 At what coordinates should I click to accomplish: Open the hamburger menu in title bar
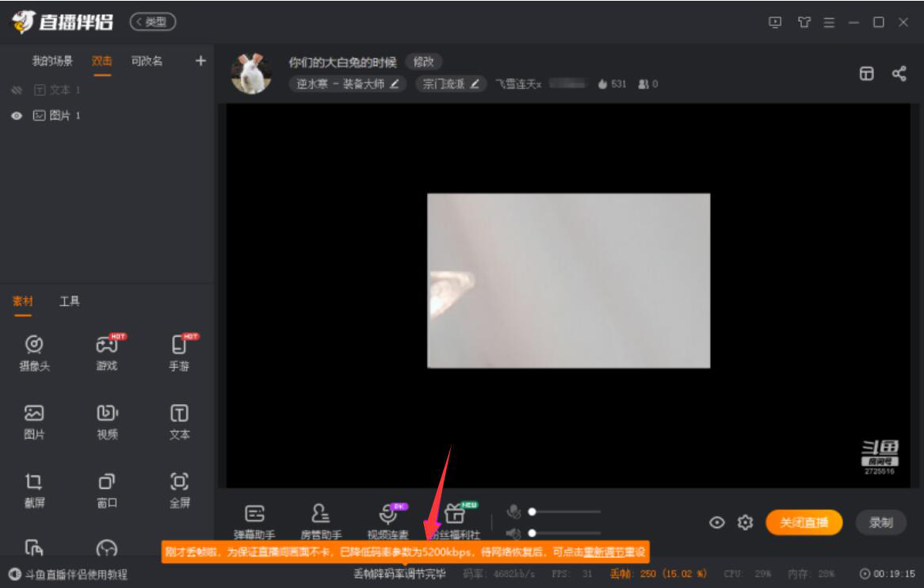pyautogui.click(x=829, y=22)
